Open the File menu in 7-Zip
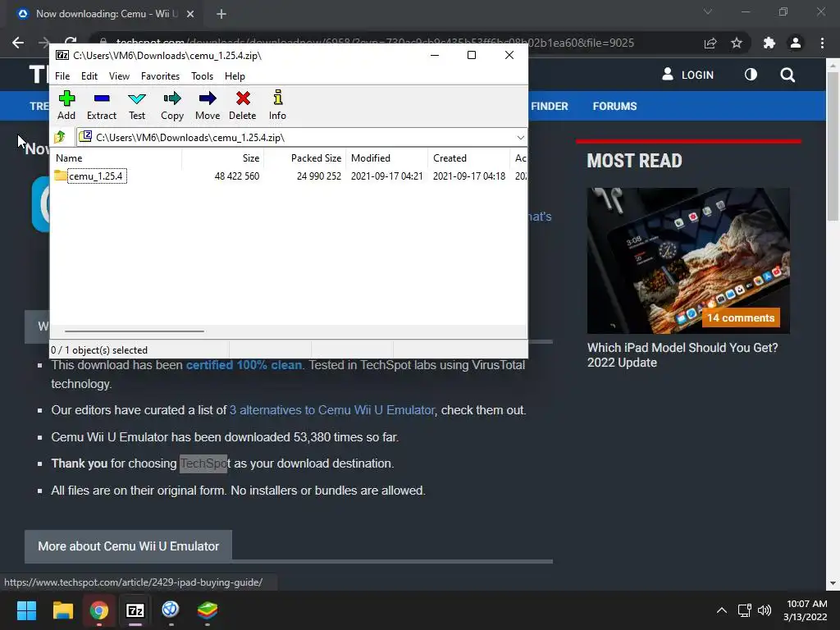840x630 pixels. (62, 76)
